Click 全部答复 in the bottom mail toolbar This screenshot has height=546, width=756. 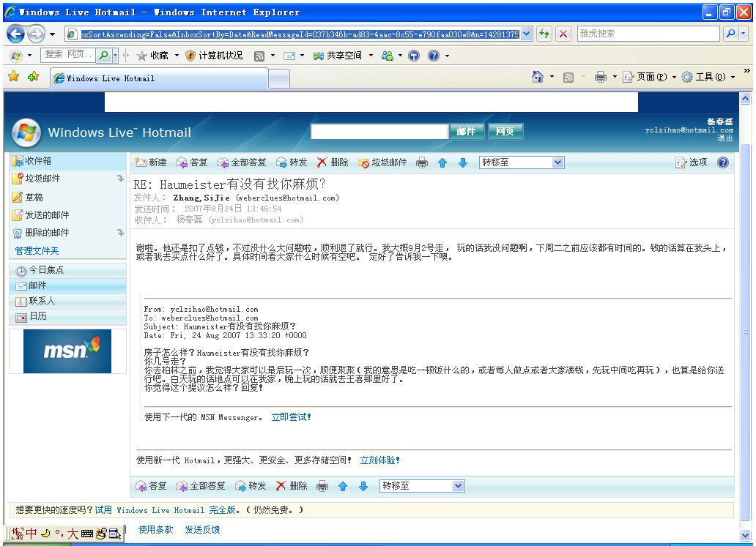pos(201,486)
